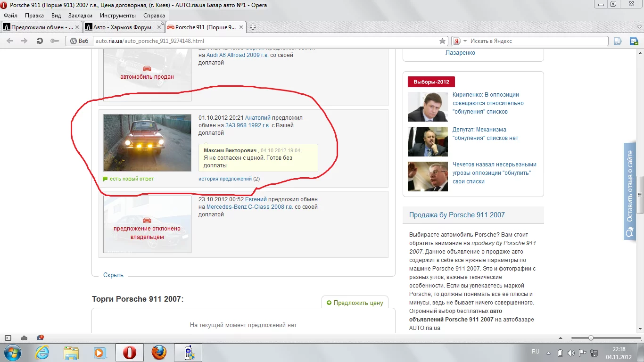This screenshot has height=362, width=644.
Task: Adjust the page zoom slider
Action: tap(591, 338)
